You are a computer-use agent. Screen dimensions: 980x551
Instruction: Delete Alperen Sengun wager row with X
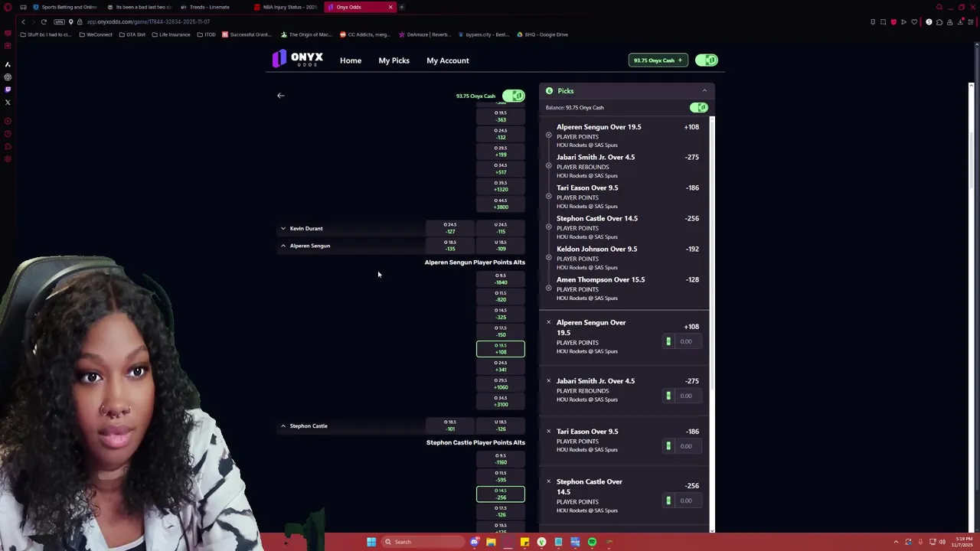[x=548, y=322]
